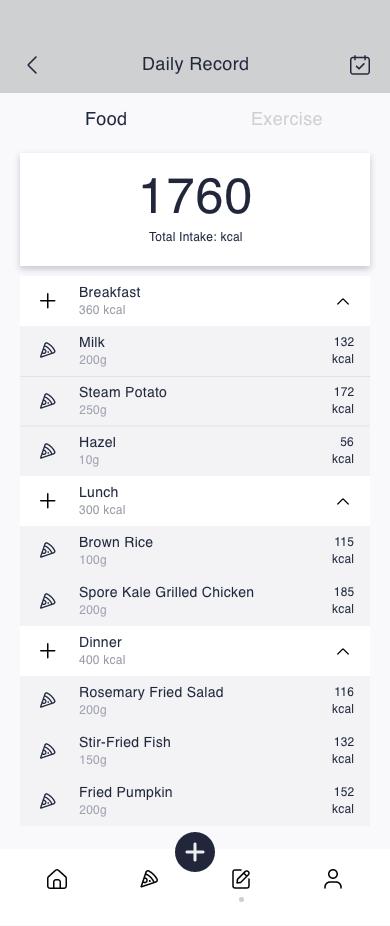Select the Food tab

(106, 119)
